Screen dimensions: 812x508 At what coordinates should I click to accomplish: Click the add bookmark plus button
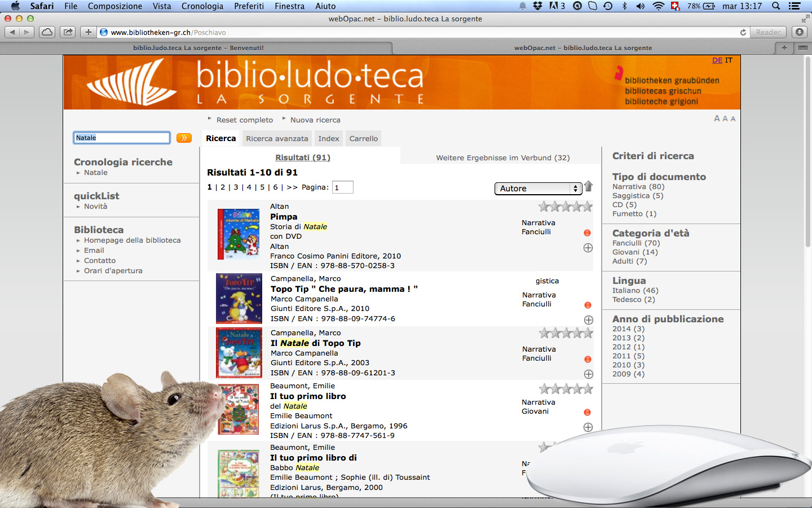pos(89,32)
